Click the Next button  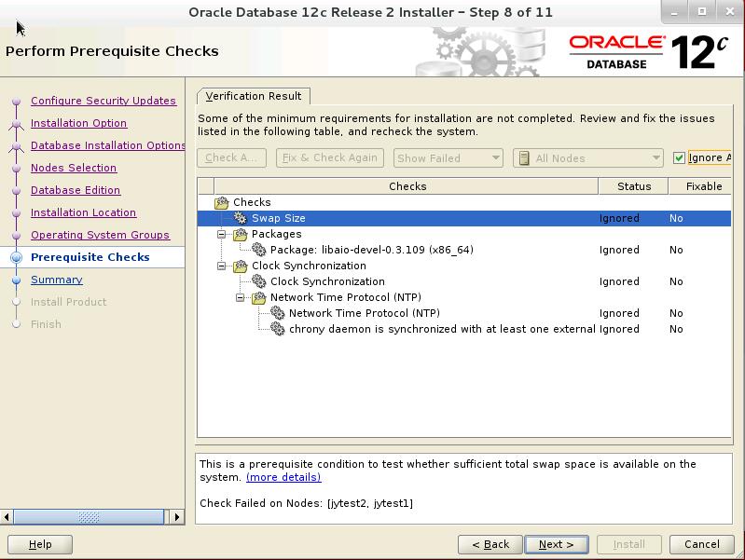(x=557, y=544)
